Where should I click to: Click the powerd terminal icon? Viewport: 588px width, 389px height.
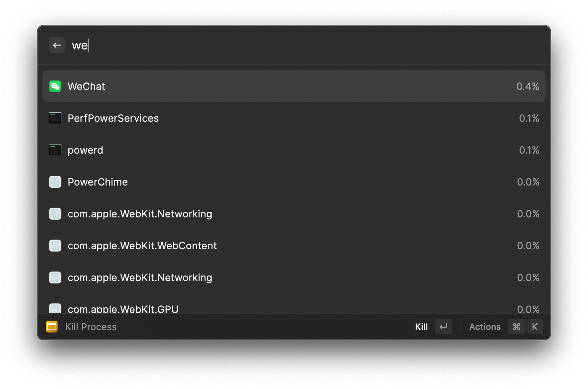[x=55, y=150]
